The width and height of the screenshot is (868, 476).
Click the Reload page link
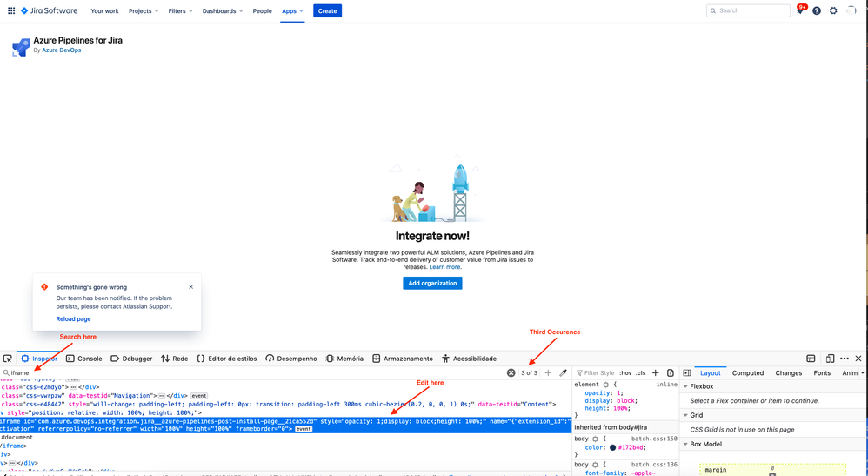point(73,319)
